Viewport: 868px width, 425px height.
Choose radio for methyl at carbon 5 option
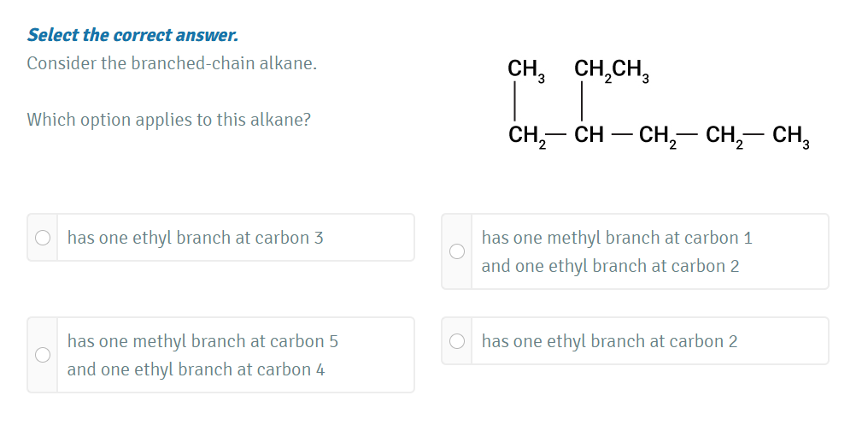[43, 355]
